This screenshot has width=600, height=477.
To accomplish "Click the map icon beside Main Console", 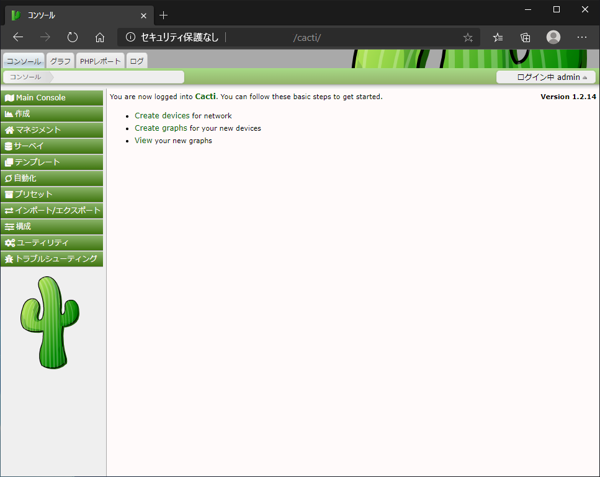I will click(10, 98).
